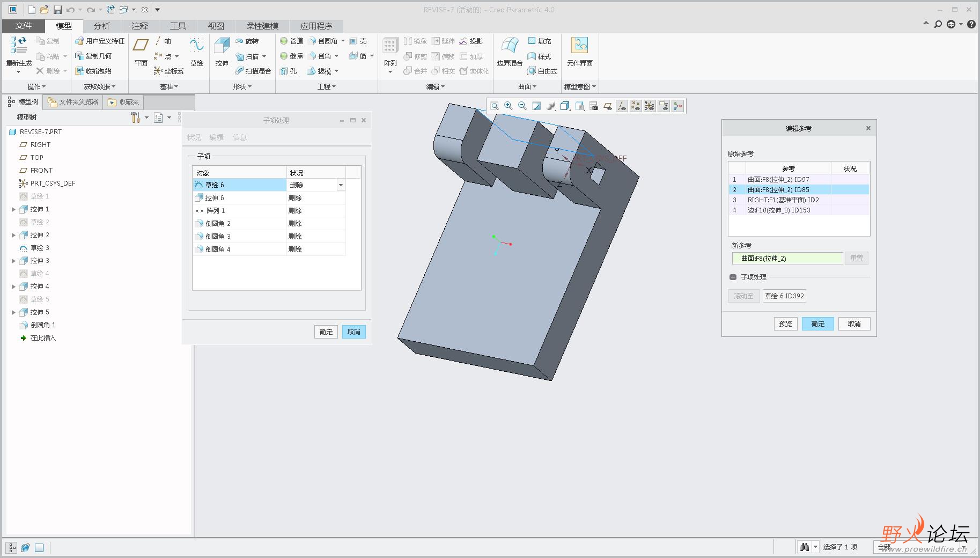
Task: Click the Hole (孔) tool
Action: click(x=289, y=71)
